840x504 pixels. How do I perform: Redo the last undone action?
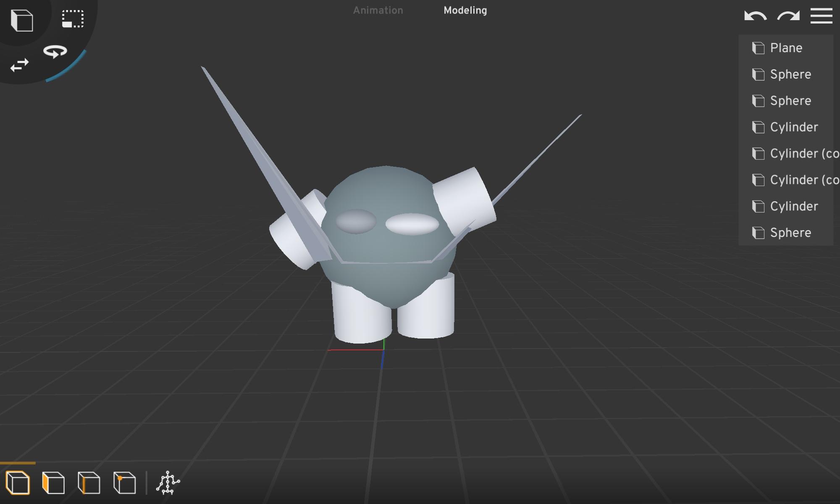point(788,16)
